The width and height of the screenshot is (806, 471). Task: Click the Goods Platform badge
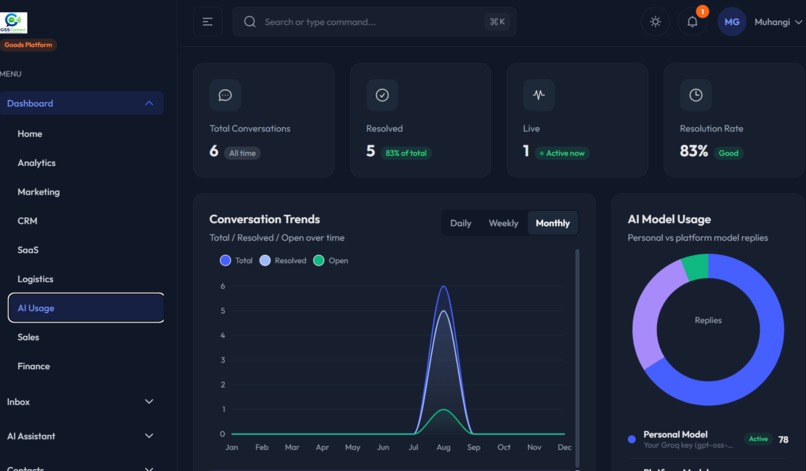click(28, 45)
